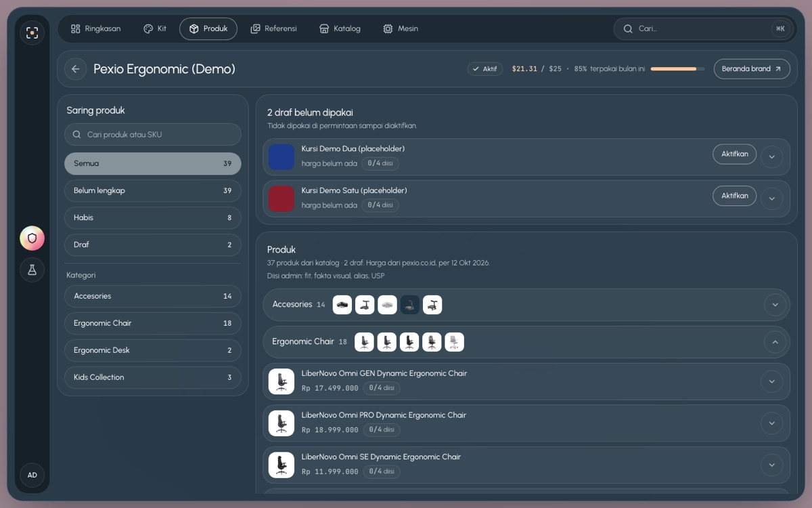Activate Kursi Demo Dua draft
This screenshot has width=812, height=508.
[x=734, y=154]
